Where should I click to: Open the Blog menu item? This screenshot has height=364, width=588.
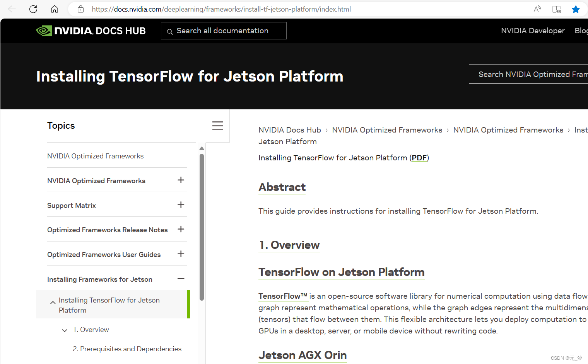point(581,31)
